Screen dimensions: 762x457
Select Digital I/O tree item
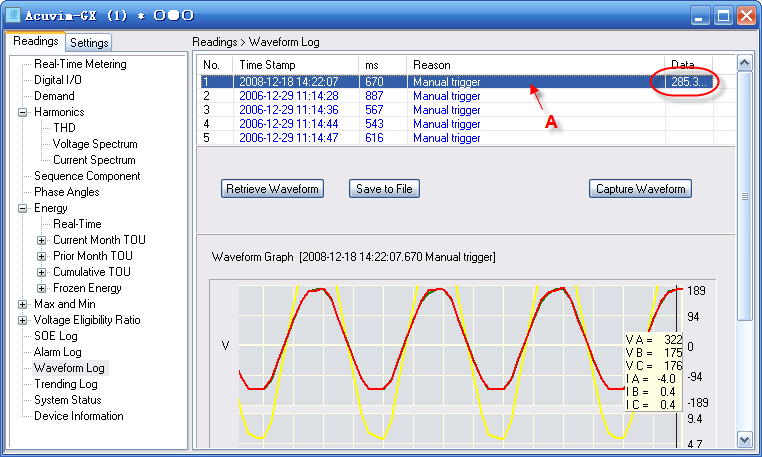click(x=57, y=80)
